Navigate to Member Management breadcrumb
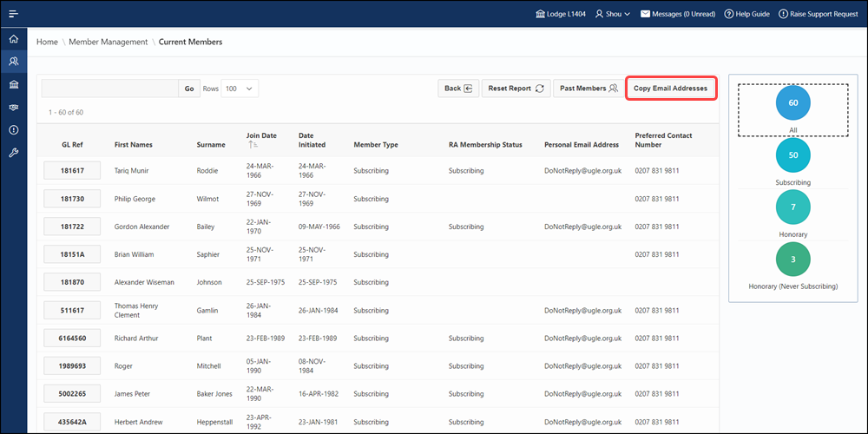 click(109, 42)
